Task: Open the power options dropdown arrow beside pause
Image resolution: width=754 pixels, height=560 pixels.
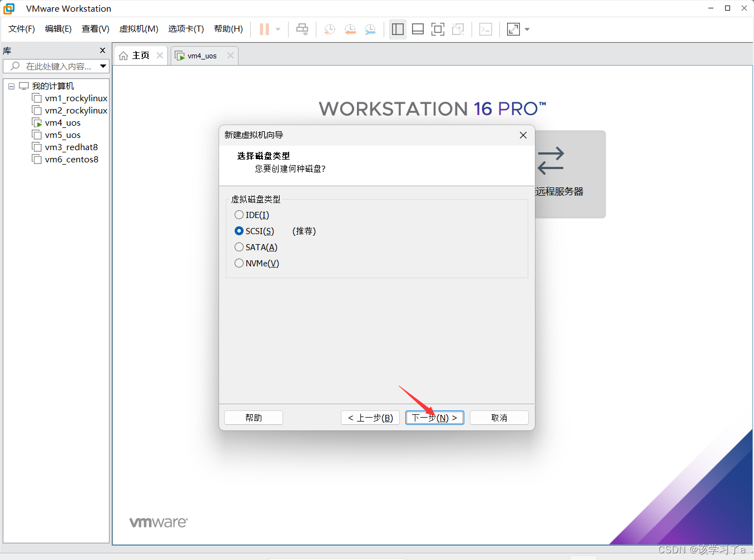Action: click(278, 29)
